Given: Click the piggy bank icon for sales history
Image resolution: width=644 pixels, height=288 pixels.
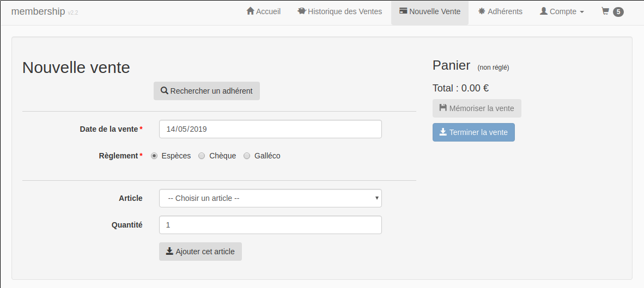Looking at the screenshot, I should click(x=301, y=11).
